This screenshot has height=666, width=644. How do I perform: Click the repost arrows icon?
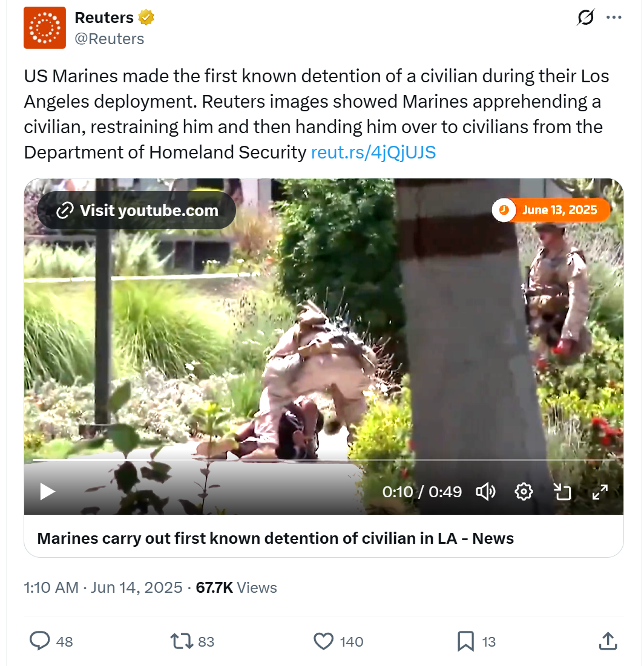(182, 641)
